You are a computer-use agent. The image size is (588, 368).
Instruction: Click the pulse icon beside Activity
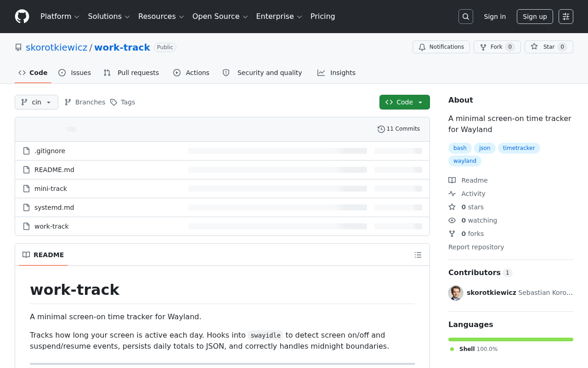pos(452,194)
